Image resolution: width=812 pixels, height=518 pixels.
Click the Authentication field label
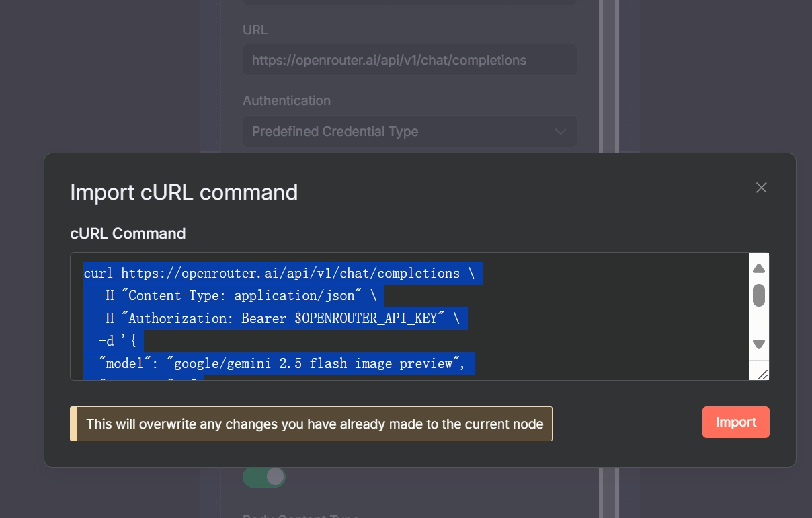click(x=286, y=100)
